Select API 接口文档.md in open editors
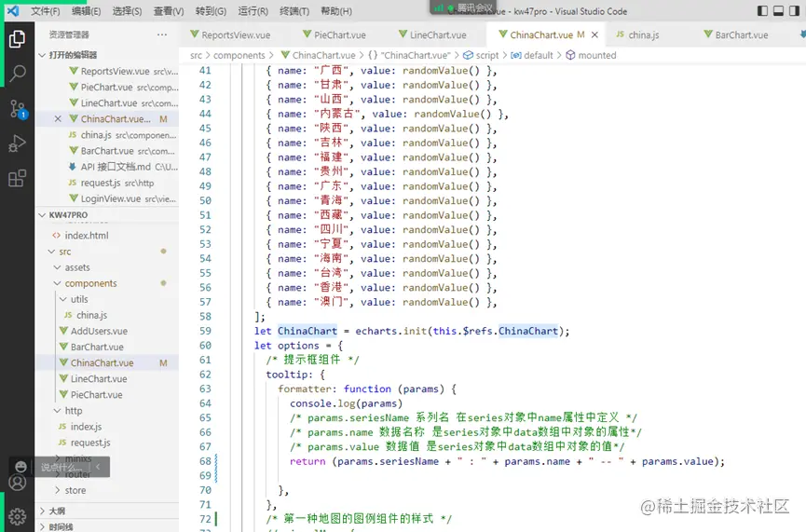This screenshot has width=806, height=532. point(122,167)
